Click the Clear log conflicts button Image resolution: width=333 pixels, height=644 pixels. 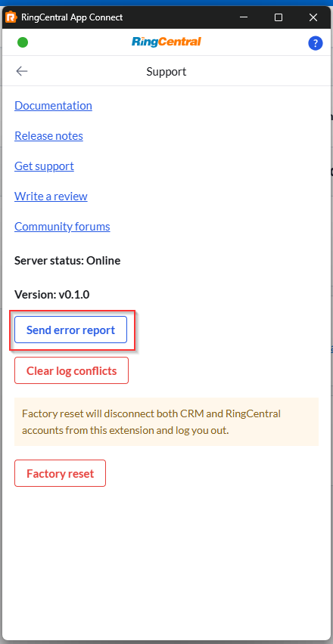click(72, 371)
